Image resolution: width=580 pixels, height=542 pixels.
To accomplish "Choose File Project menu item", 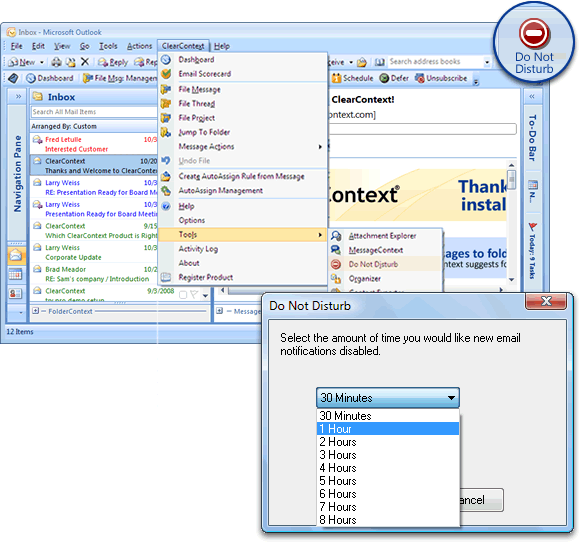I will pyautogui.click(x=243, y=118).
